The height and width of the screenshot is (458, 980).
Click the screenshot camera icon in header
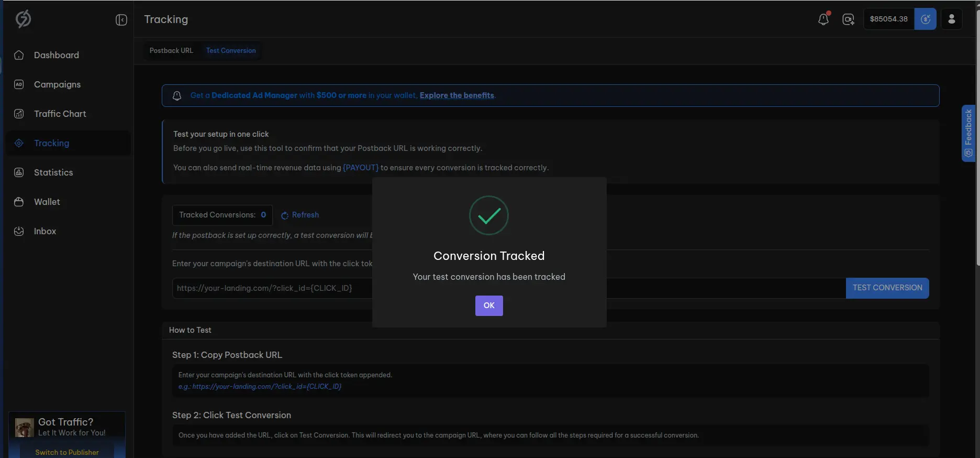click(x=848, y=19)
